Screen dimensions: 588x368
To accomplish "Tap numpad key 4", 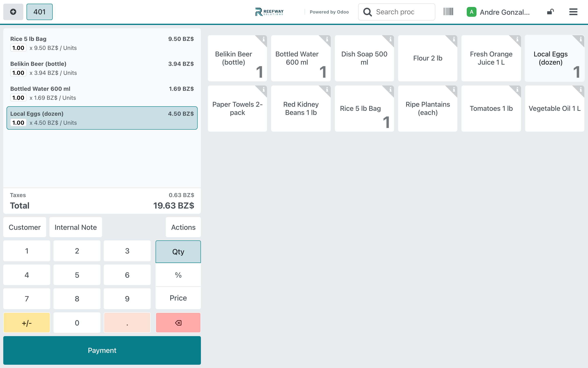I will click(27, 275).
